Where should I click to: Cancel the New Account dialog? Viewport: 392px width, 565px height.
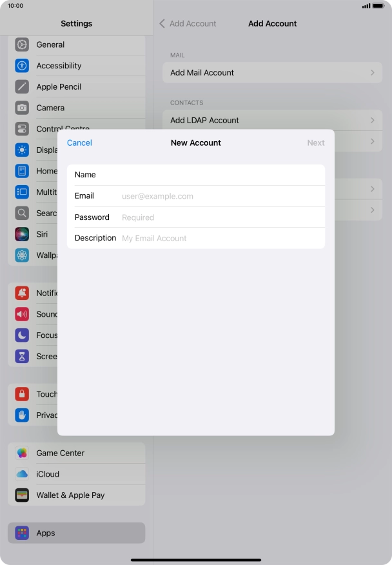click(79, 143)
